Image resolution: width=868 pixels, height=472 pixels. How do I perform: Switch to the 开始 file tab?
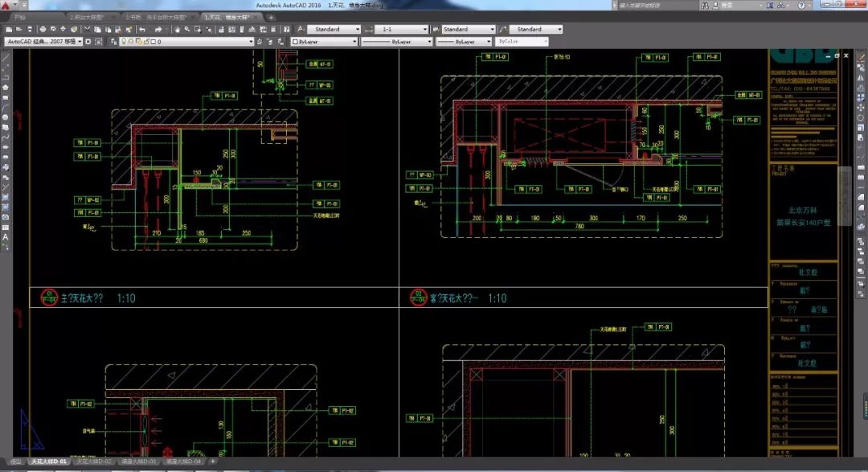[19, 16]
